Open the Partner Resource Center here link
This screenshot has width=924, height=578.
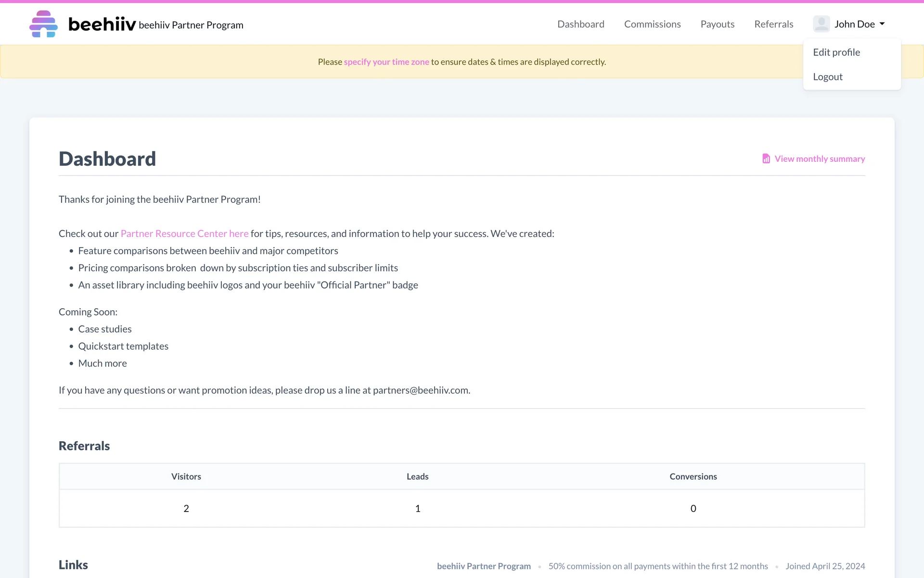[184, 234]
